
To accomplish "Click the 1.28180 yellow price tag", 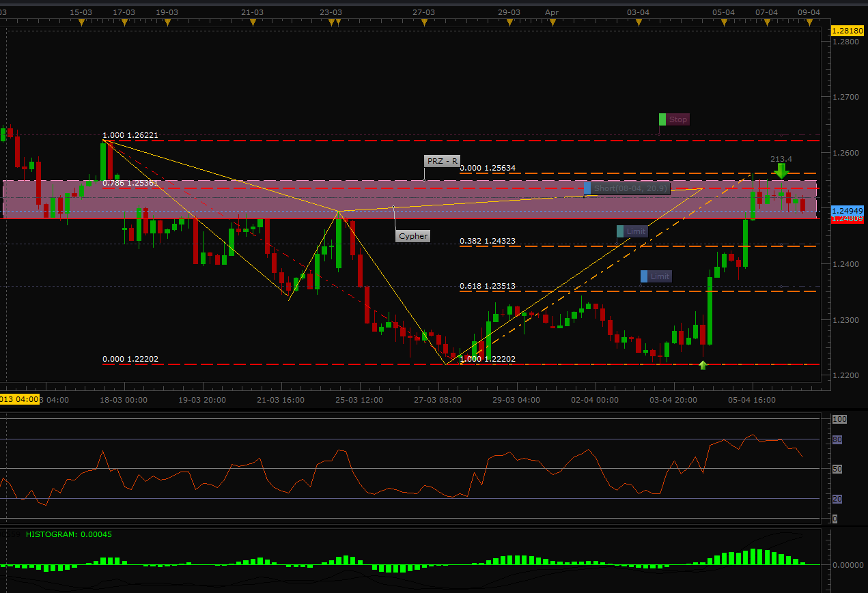I will (x=848, y=31).
